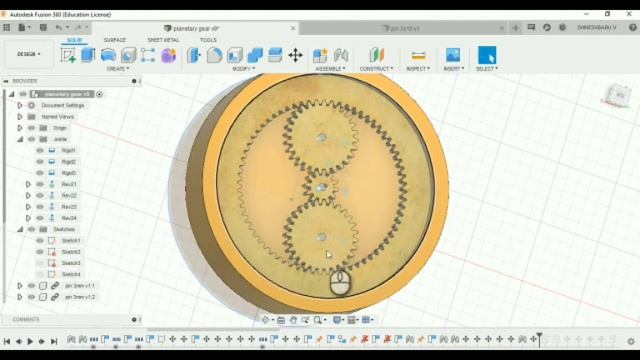Select the Fillet tool
The image size is (640, 360).
coord(214,55)
